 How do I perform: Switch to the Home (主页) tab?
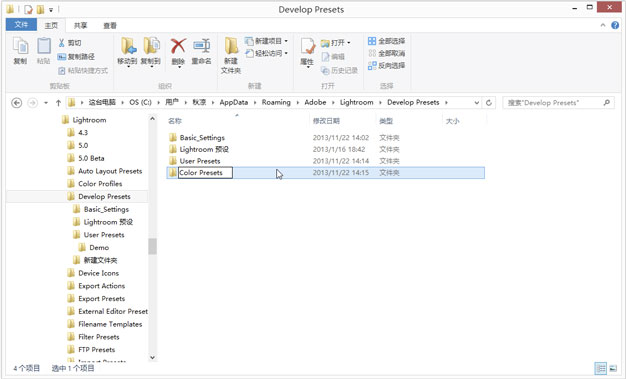click(51, 26)
